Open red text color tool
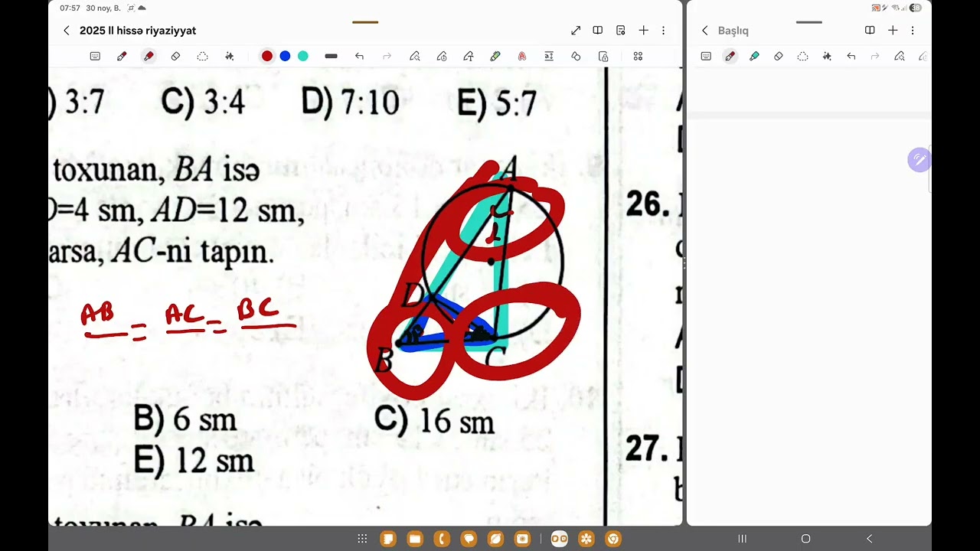Viewport: 980px width, 551px height. coord(522,56)
